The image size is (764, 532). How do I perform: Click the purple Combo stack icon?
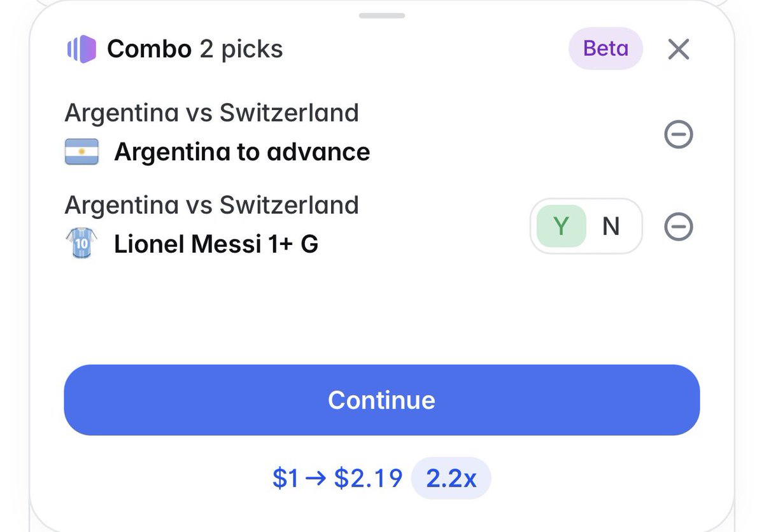click(81, 49)
